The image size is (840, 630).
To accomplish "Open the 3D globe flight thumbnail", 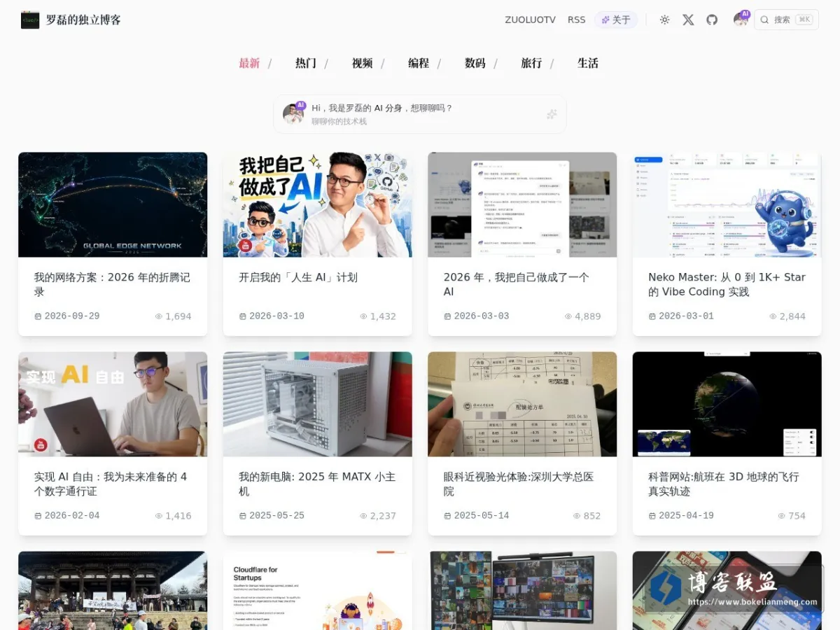I will (727, 404).
